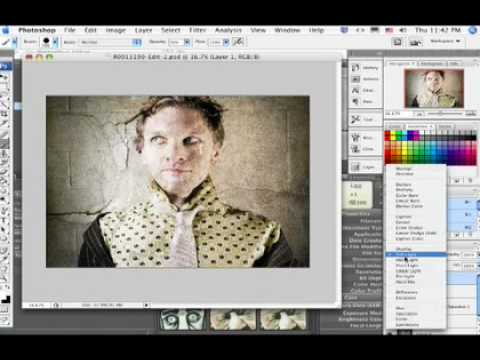Image resolution: width=480 pixels, height=360 pixels.
Task: Open the Opacity slider arrow in options bar
Action: tap(187, 42)
